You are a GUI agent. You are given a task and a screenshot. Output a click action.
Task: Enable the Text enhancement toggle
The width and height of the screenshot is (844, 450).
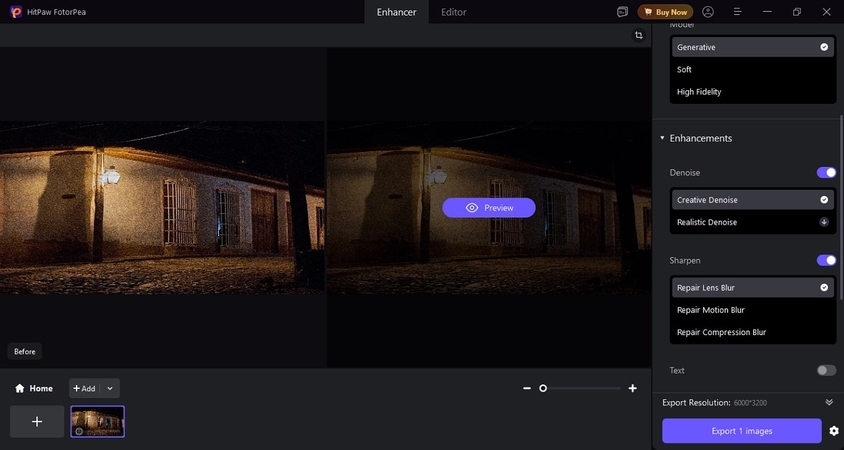(826, 370)
